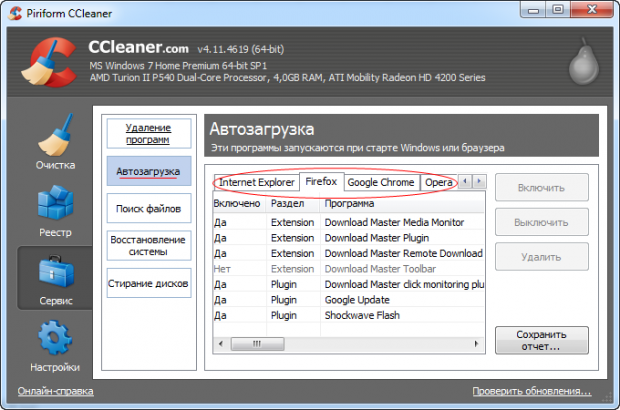Click the Выключить button
This screenshot has width=620, height=410.
coord(542,222)
